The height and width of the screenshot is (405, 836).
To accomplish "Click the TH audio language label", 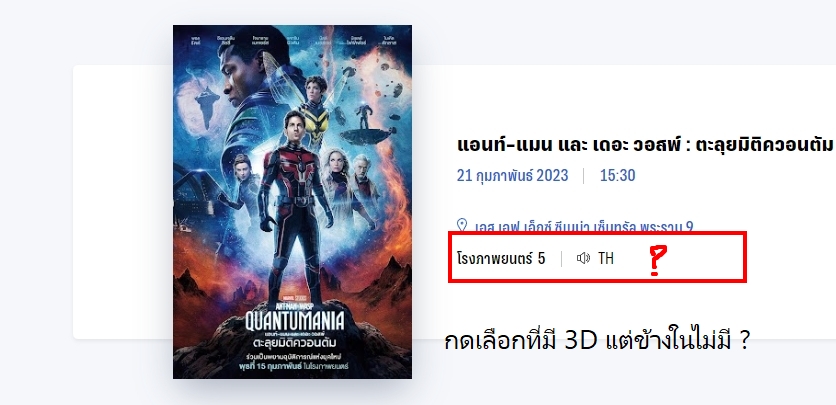I will pyautogui.click(x=606, y=258).
